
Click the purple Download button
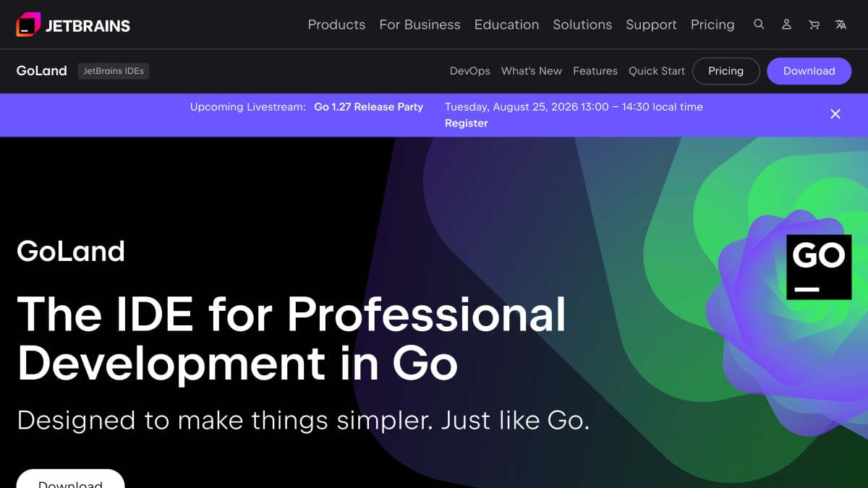pos(809,71)
